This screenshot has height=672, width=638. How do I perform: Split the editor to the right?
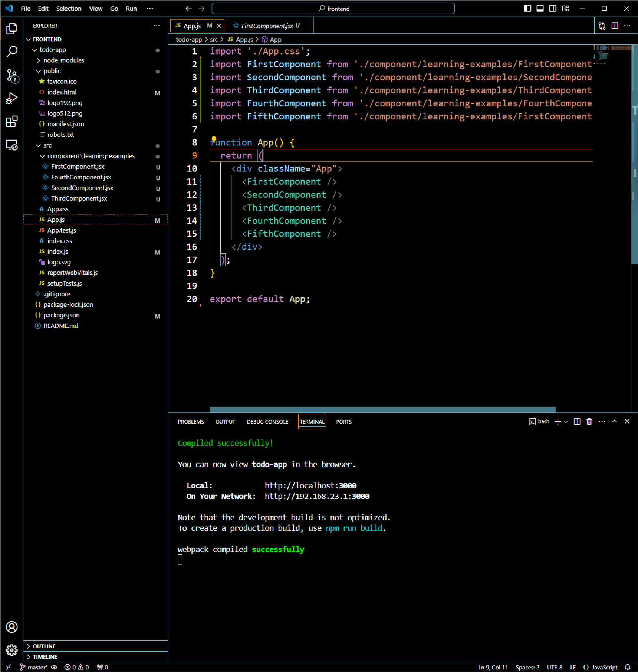[x=615, y=26]
